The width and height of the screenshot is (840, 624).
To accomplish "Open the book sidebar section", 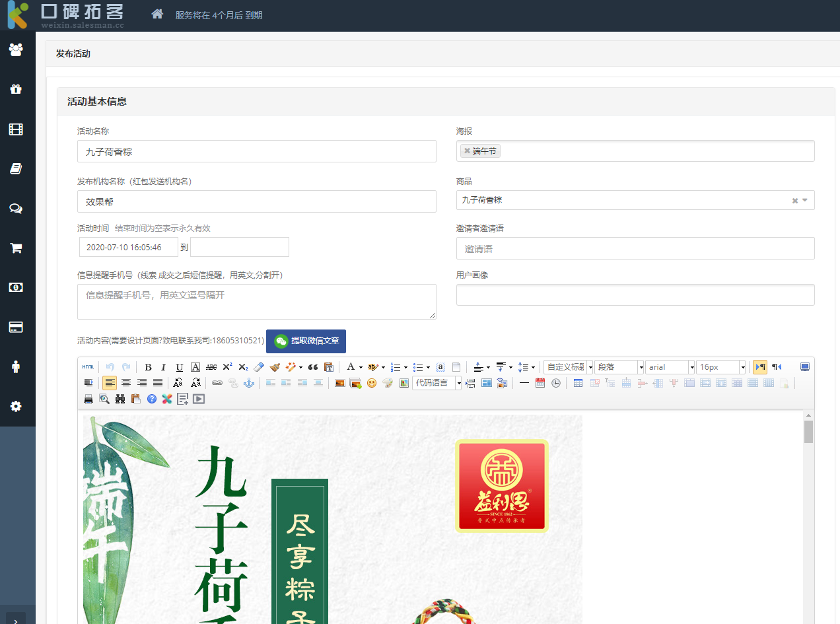I will coord(16,169).
